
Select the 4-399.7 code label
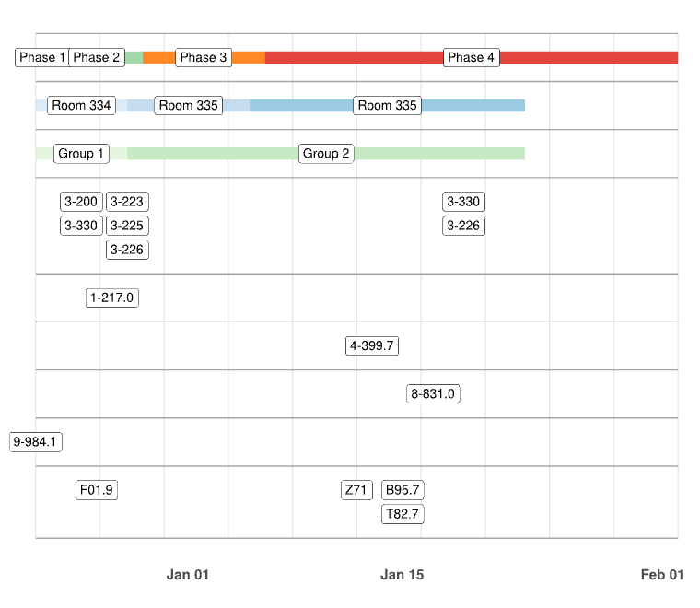372,345
